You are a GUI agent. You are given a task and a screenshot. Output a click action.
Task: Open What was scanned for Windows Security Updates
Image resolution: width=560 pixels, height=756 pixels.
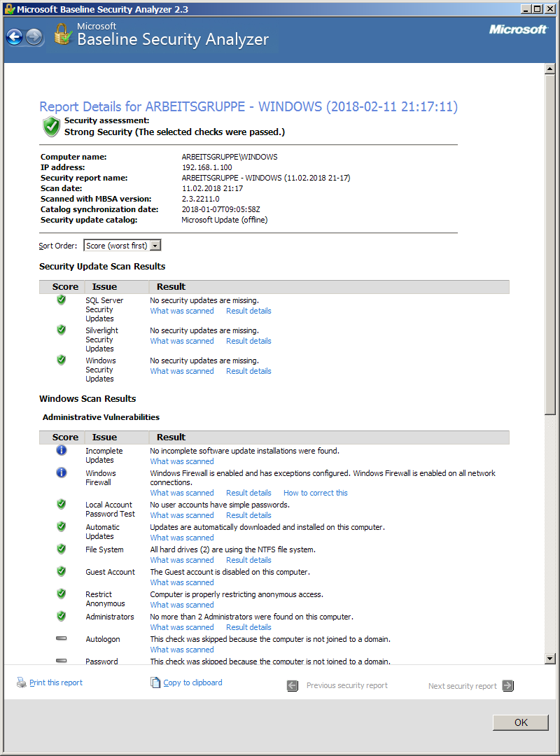(x=182, y=371)
